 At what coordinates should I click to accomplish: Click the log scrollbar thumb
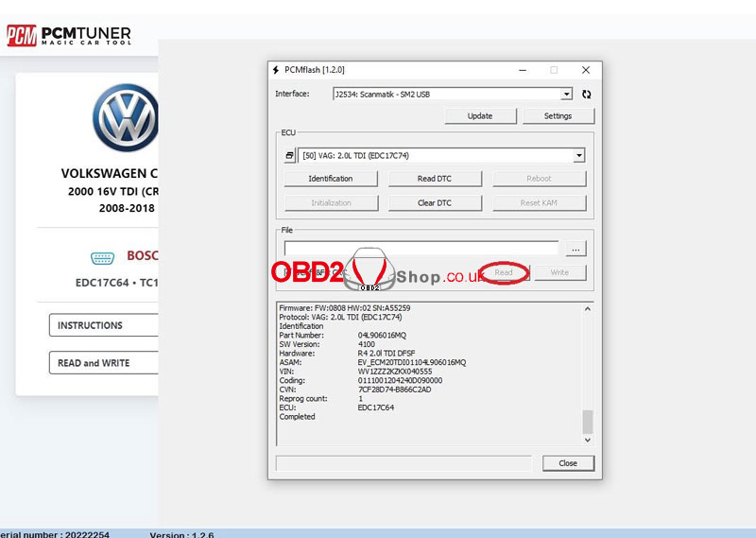click(587, 423)
